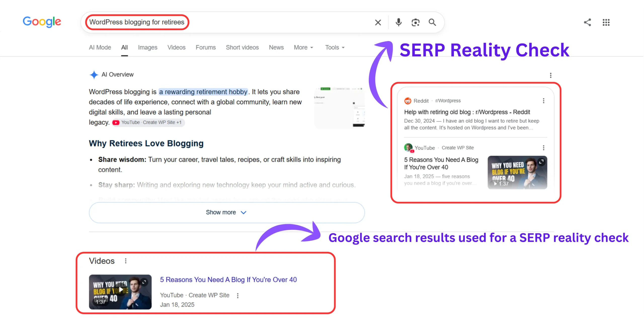Image resolution: width=644 pixels, height=322 pixels.
Task: Open the AI Overview screenshot thumbnail
Action: pyautogui.click(x=339, y=108)
